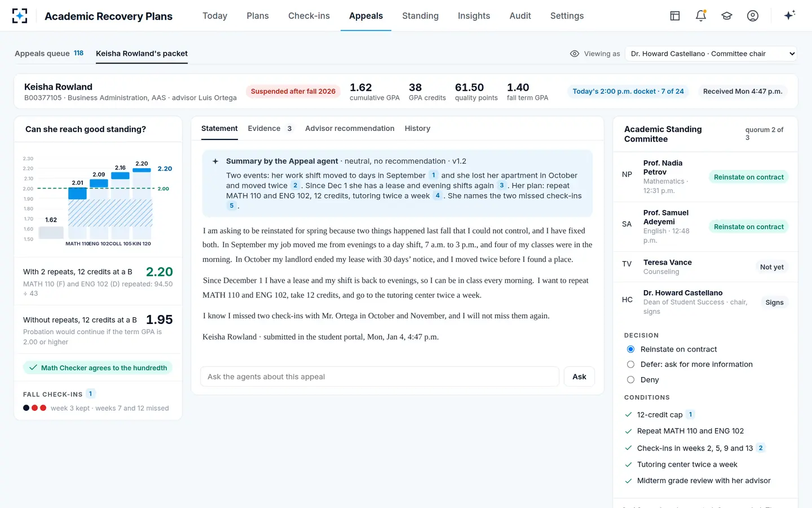Click the NP avatar for Prof. Nadia Petrov
Screen dimensions: 812x508
point(627,174)
